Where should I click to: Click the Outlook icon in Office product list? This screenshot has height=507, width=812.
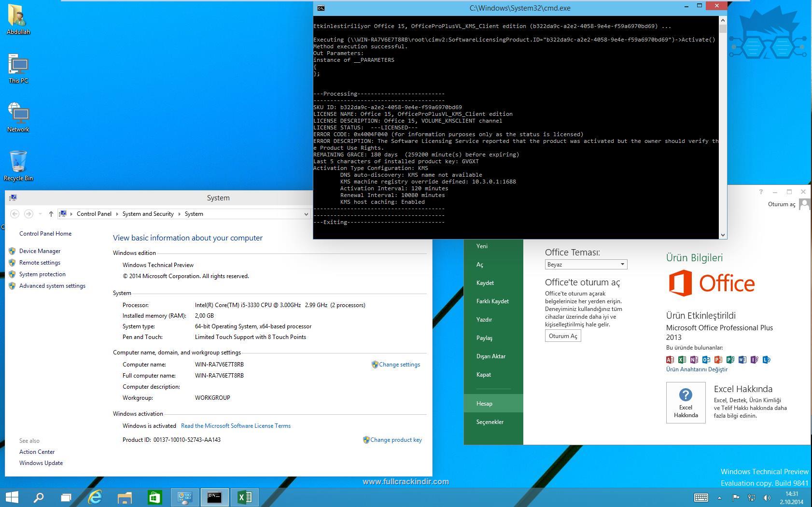[706, 360]
